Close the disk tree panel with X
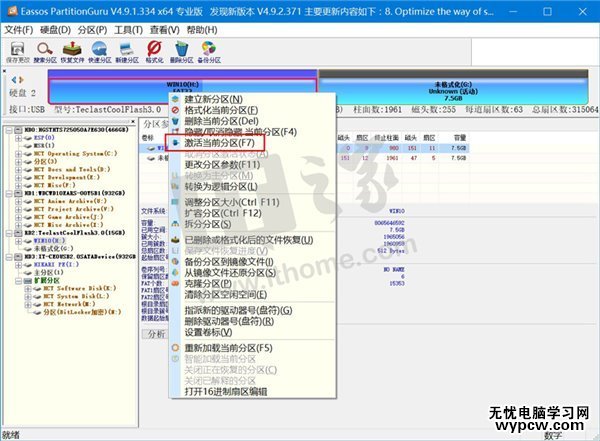This screenshot has width=600, height=441. (x=133, y=122)
